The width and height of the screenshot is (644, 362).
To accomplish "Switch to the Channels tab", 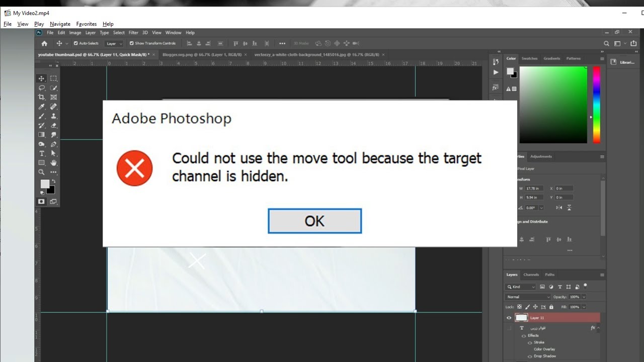I will (531, 275).
